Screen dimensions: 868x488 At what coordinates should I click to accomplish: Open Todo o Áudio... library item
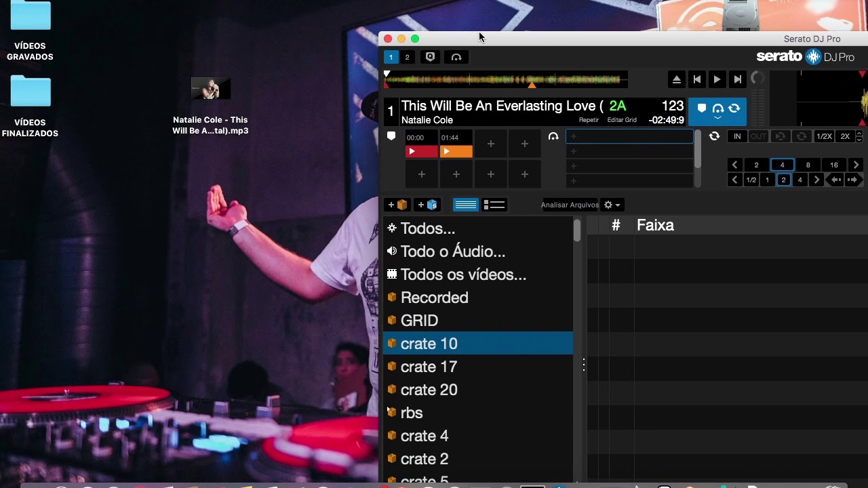point(478,251)
